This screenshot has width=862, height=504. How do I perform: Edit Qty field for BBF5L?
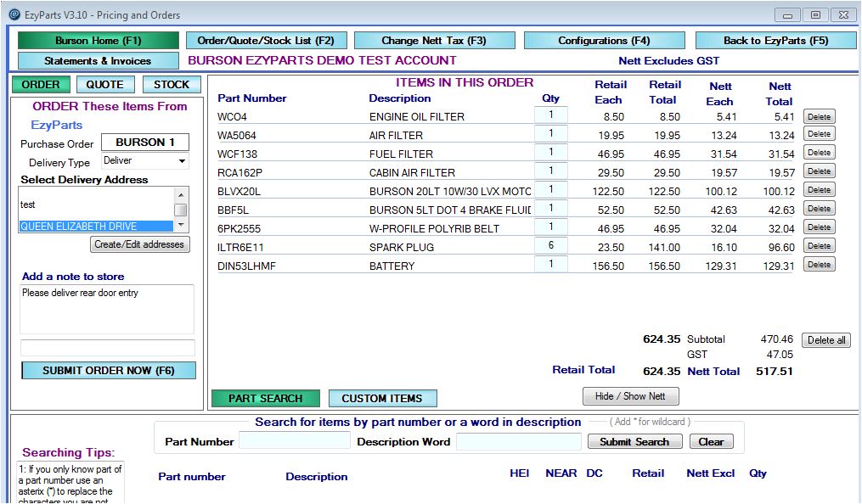[x=551, y=208]
